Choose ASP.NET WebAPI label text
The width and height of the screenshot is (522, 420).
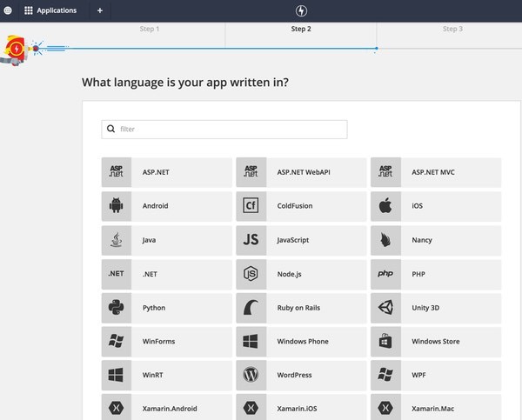click(304, 172)
